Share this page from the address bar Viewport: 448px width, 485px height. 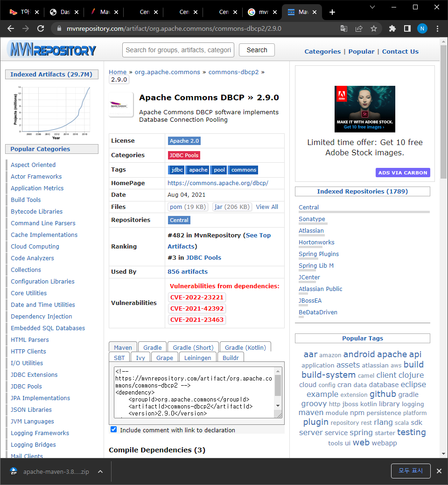click(359, 29)
